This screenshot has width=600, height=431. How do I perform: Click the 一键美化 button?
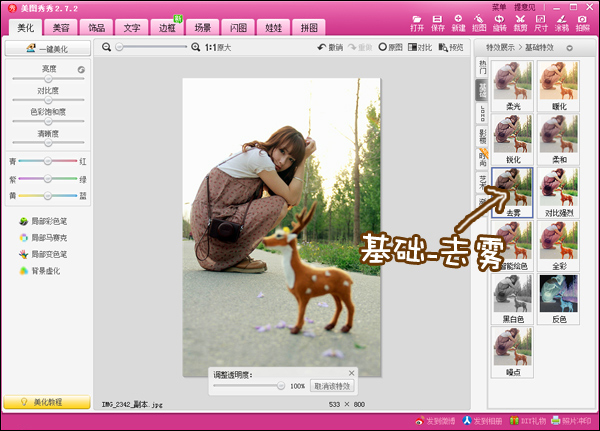48,49
